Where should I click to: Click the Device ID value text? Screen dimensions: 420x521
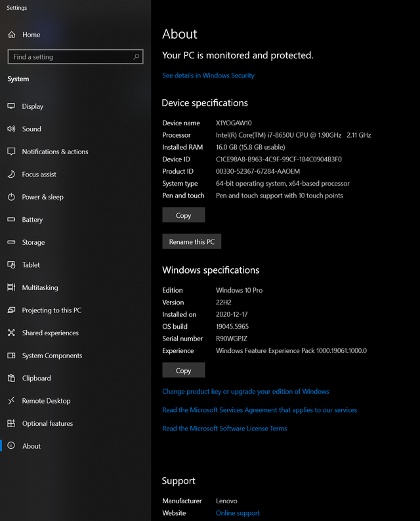click(279, 159)
